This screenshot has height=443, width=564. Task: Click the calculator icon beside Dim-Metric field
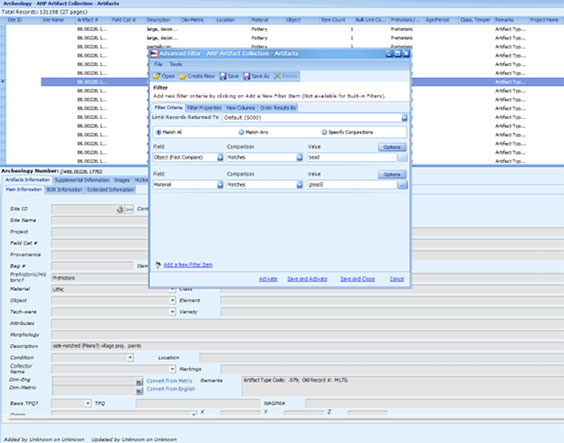139,391
